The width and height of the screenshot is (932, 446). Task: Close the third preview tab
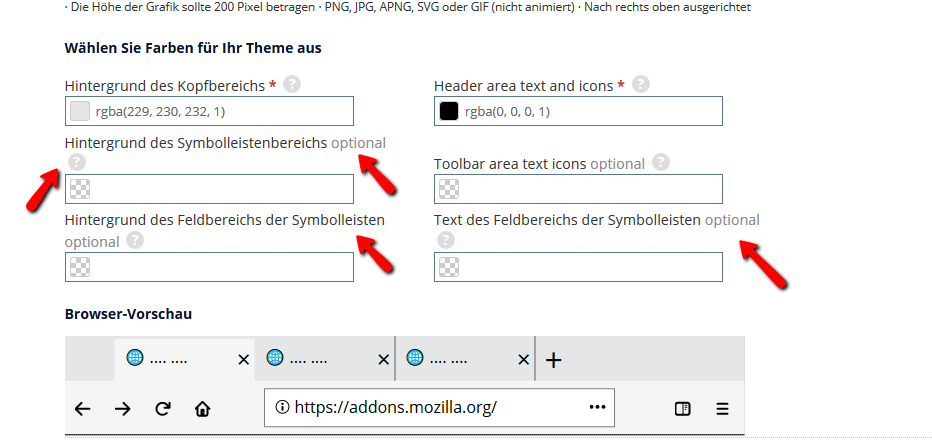click(524, 360)
